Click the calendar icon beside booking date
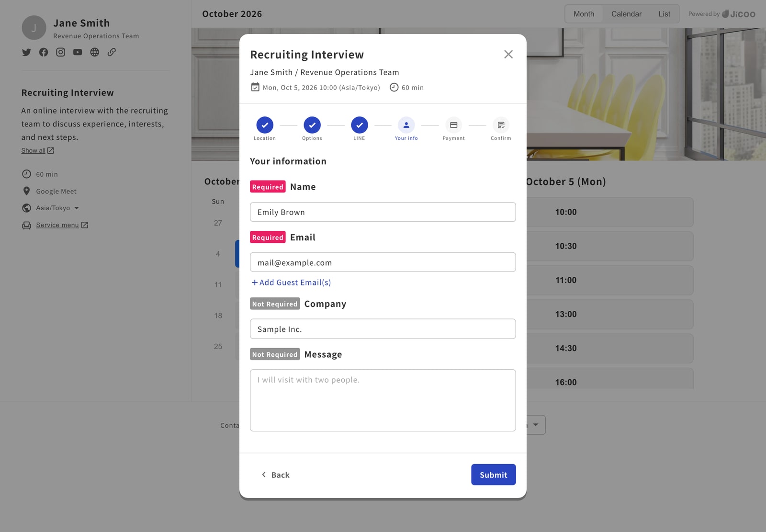 tap(255, 87)
